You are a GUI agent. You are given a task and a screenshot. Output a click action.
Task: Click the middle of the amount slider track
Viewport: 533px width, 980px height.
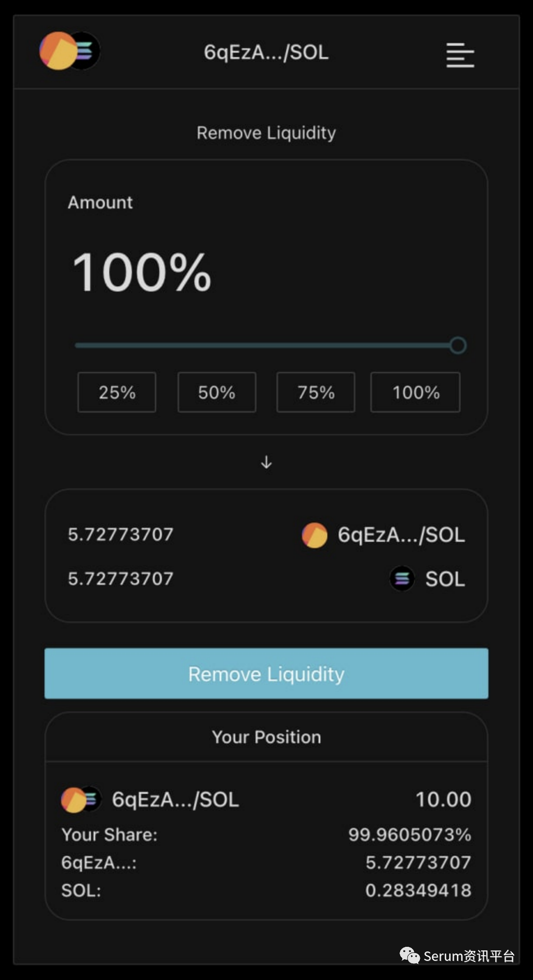pyautogui.click(x=266, y=345)
